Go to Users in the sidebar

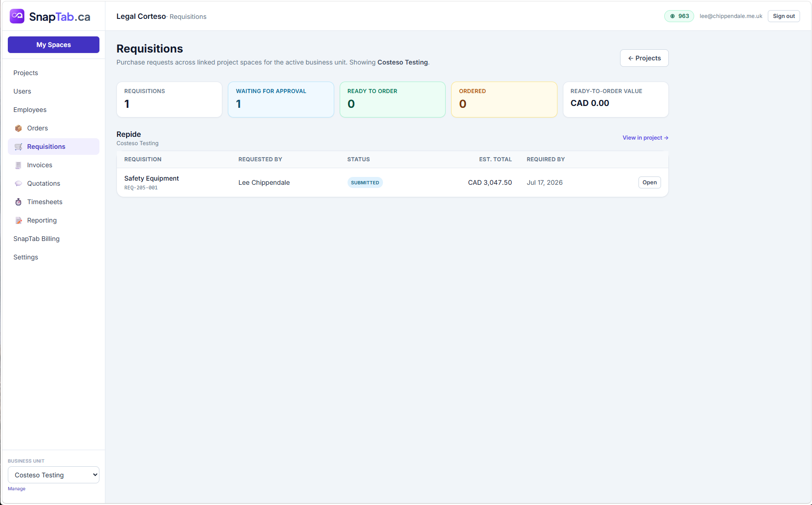coord(22,91)
